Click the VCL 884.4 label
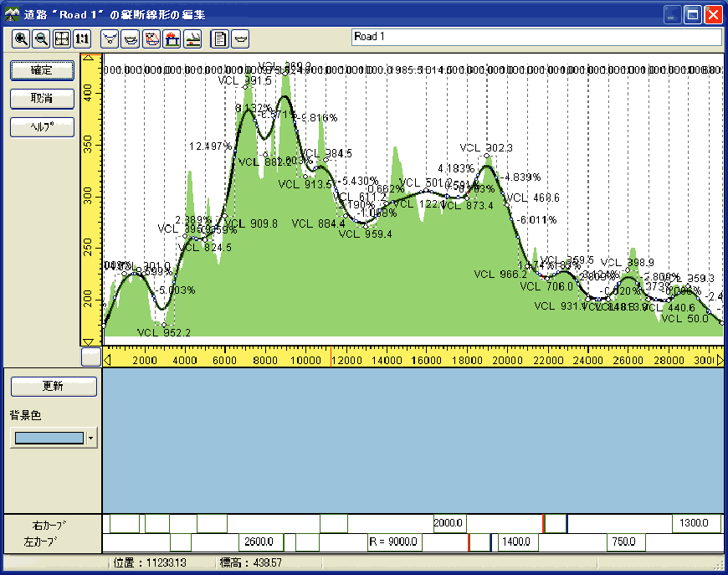 [x=319, y=223]
